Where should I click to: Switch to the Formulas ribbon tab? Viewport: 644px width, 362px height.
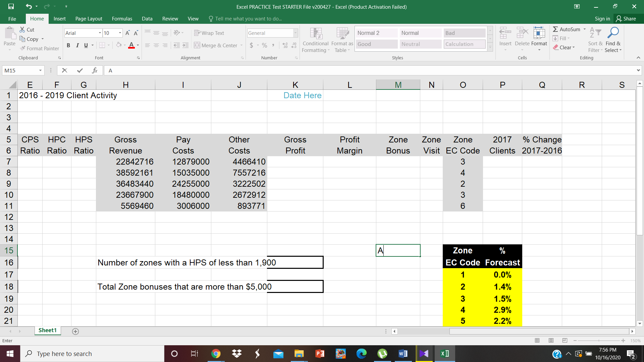tap(122, 19)
